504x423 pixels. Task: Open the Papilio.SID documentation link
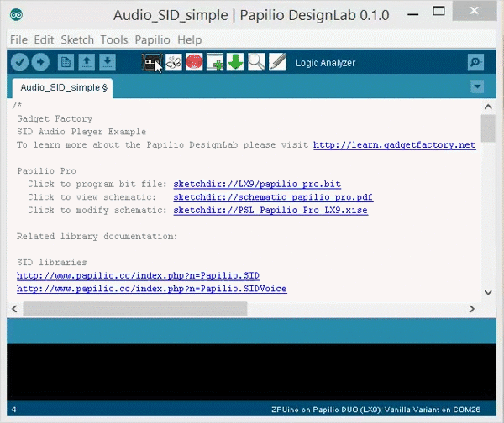point(139,275)
